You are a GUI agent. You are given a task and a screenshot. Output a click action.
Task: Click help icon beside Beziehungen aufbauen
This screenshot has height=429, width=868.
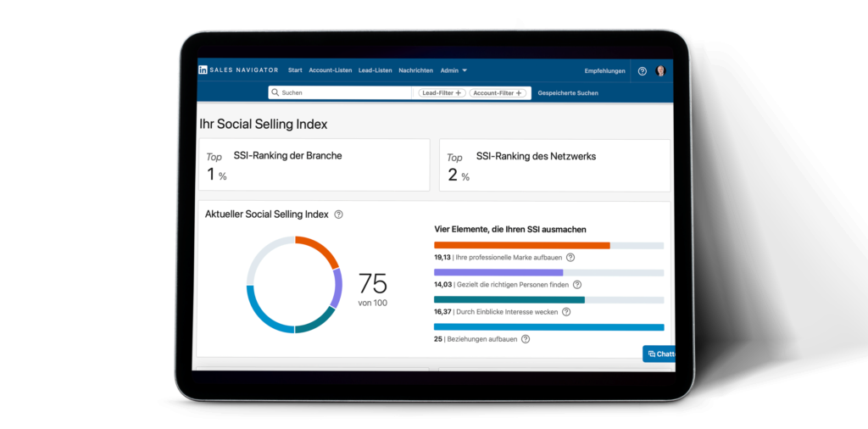tap(526, 339)
